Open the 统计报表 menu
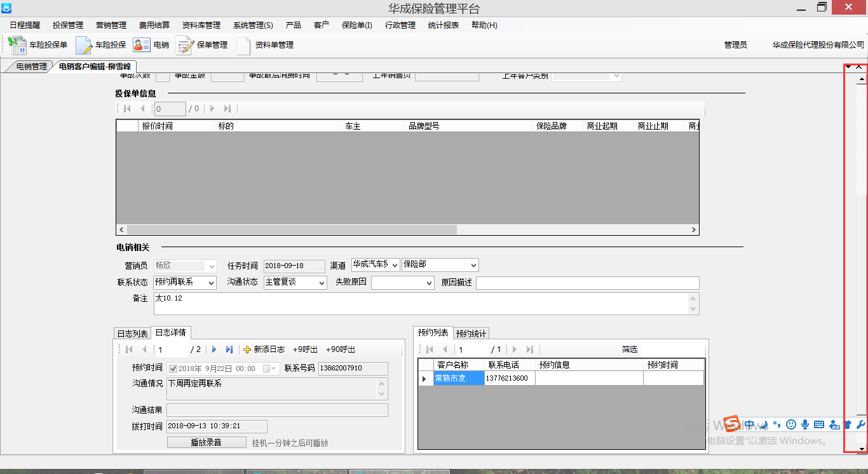Screen dimensions: 868x474 (x=443, y=25)
